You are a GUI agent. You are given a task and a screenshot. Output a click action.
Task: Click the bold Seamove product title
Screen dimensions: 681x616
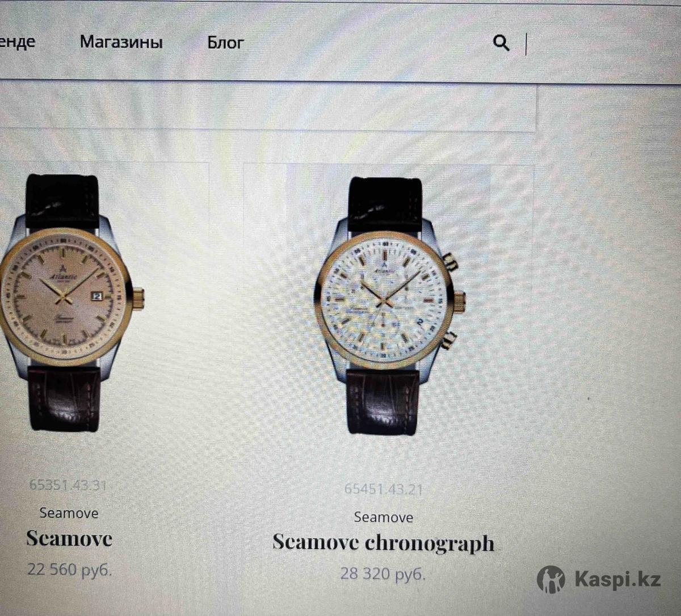point(69,538)
